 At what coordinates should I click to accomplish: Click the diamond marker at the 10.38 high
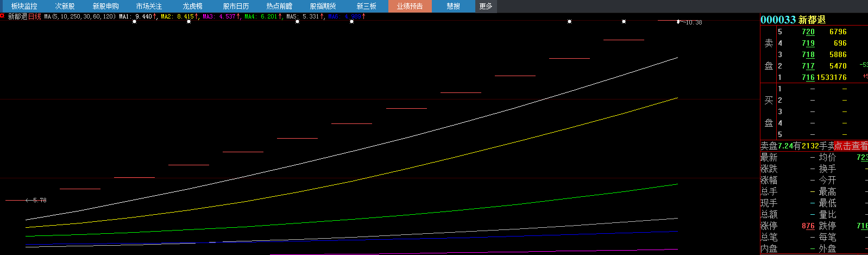click(678, 22)
